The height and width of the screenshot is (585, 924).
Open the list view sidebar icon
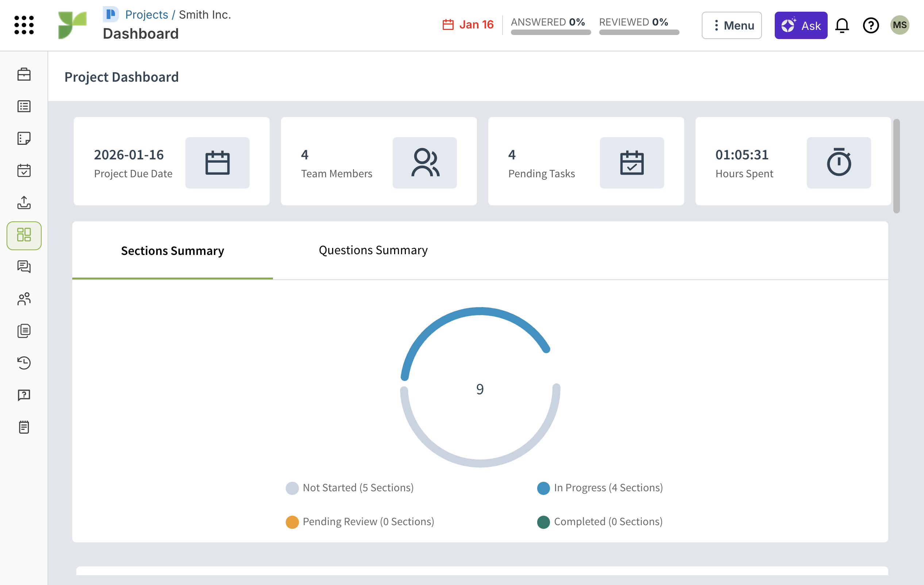[24, 106]
